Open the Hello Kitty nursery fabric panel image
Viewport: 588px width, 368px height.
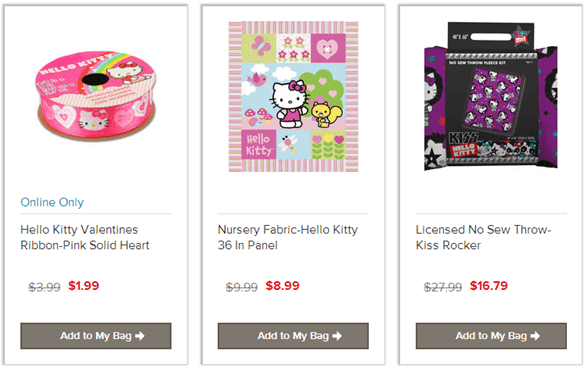(293, 96)
